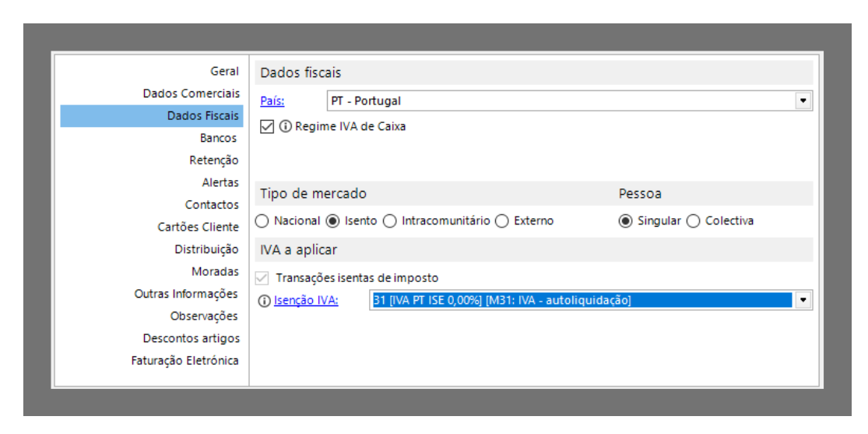This screenshot has height=434, width=868.
Task: Open Faturação Eletrónica settings
Action: click(184, 361)
